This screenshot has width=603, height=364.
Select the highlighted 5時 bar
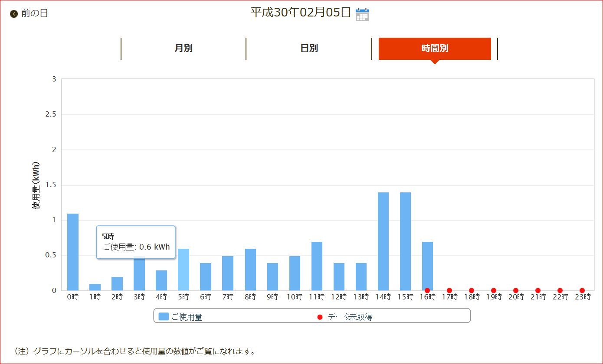184,270
